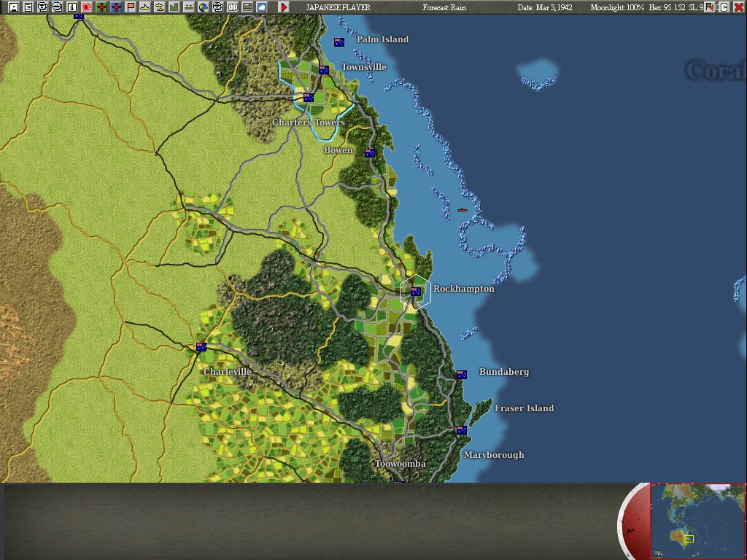Select the Charters Towers base flag

(x=309, y=98)
